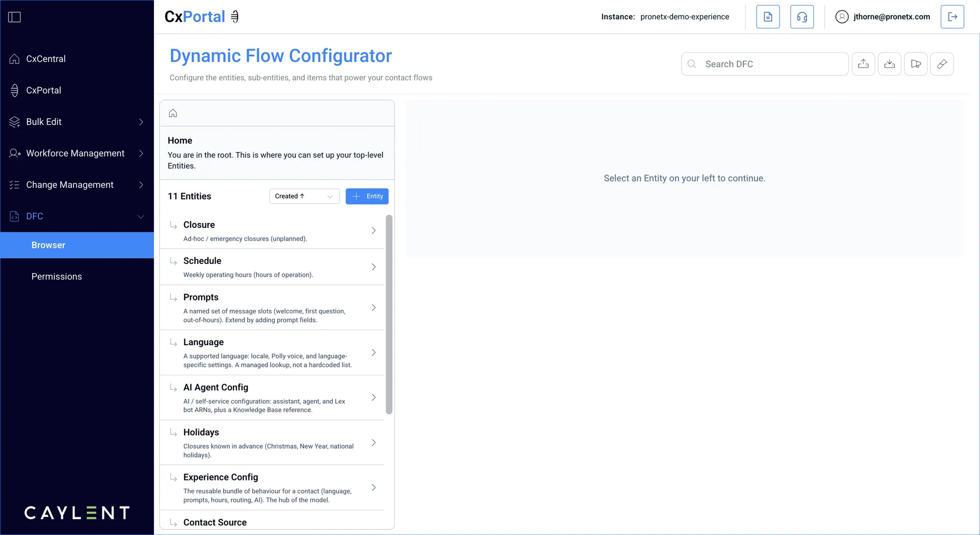Expand the Change Management chevron
Screen dimensions: 980x535
pyautogui.click(x=141, y=185)
